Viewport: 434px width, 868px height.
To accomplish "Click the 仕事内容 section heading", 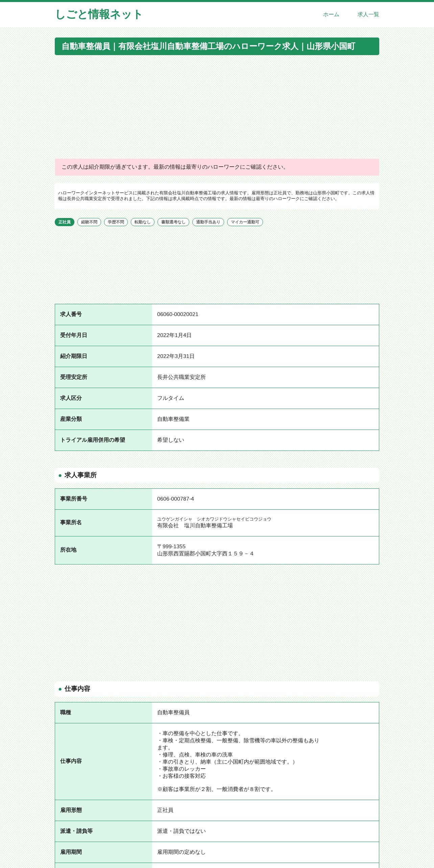I will tap(217, 689).
